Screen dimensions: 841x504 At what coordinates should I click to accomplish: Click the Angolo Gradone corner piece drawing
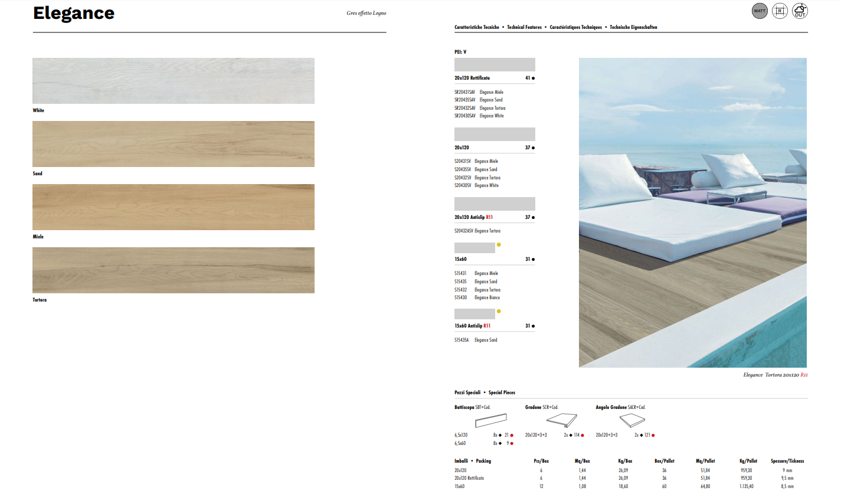[632, 421]
